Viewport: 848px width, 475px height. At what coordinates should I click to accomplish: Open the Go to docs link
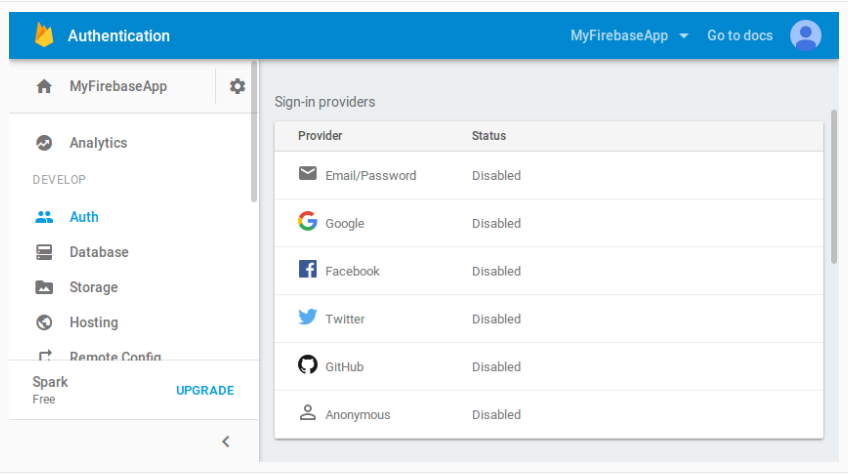click(740, 36)
